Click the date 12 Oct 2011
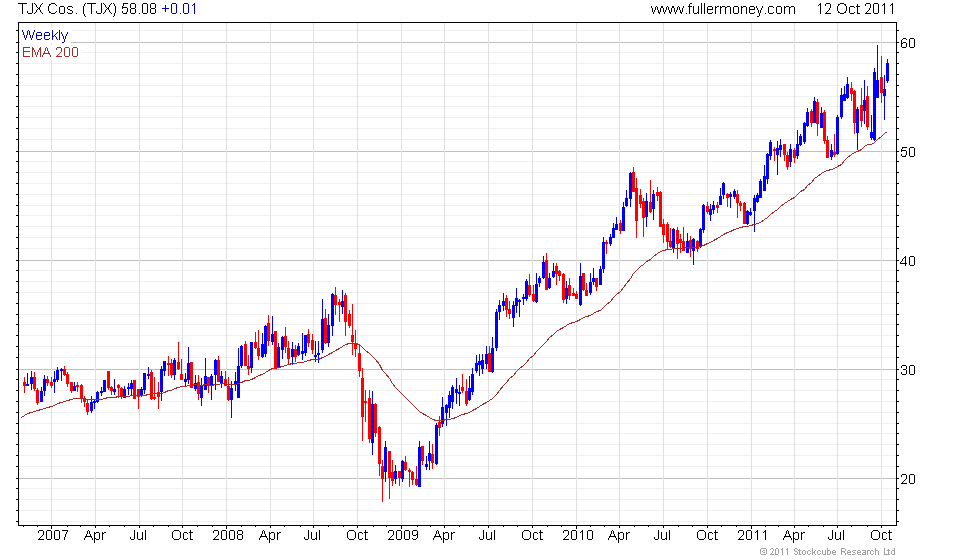This screenshot has height=560, width=980. [x=856, y=9]
